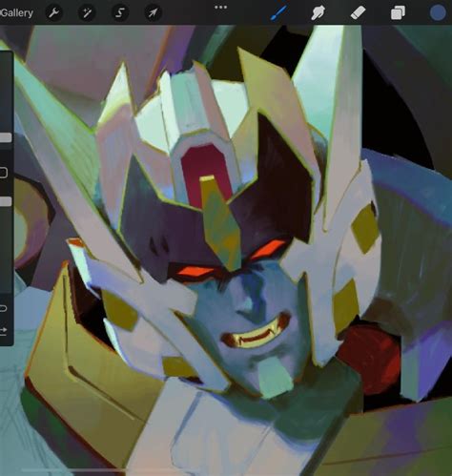Activate the Selection S-shaped tool

point(120,13)
